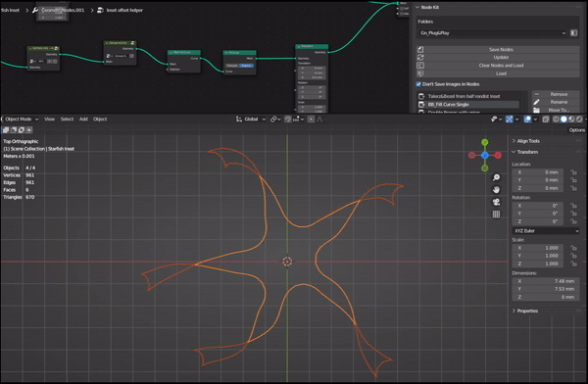Viewport: 588px width, 384px height.
Task: Click the pan view hand gizmo
Action: [496, 190]
